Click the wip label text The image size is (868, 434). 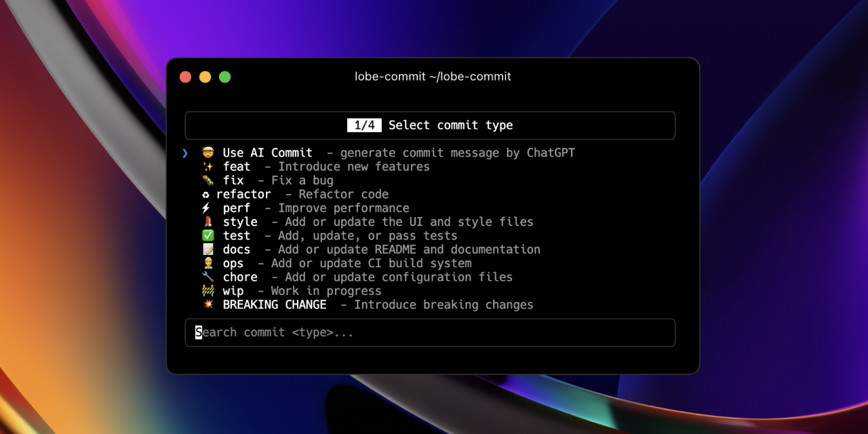pos(233,291)
